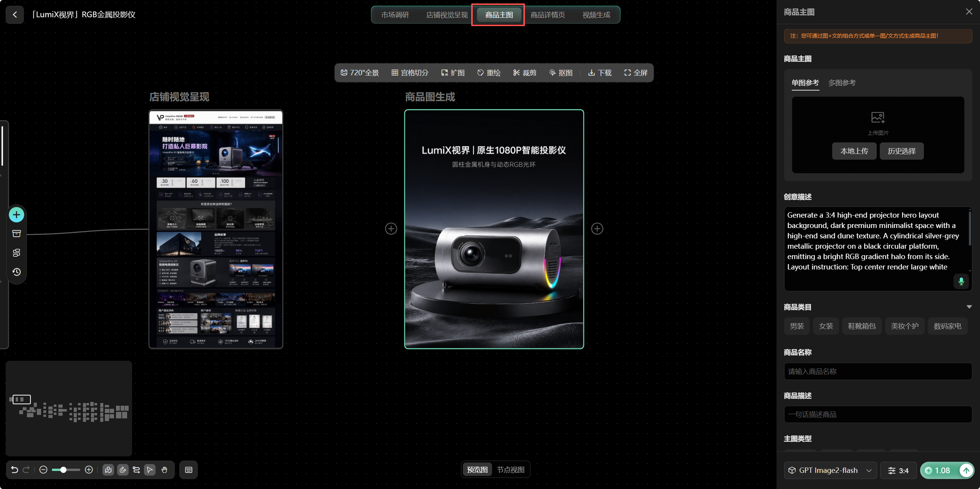
Task: Click the 裁剪 crop tool
Action: click(525, 73)
